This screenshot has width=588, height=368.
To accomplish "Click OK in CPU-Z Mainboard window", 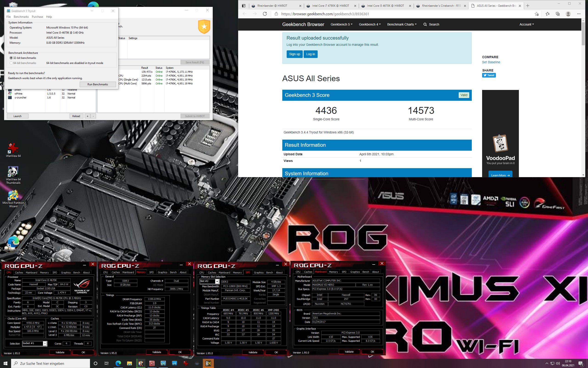I will coord(372,352).
